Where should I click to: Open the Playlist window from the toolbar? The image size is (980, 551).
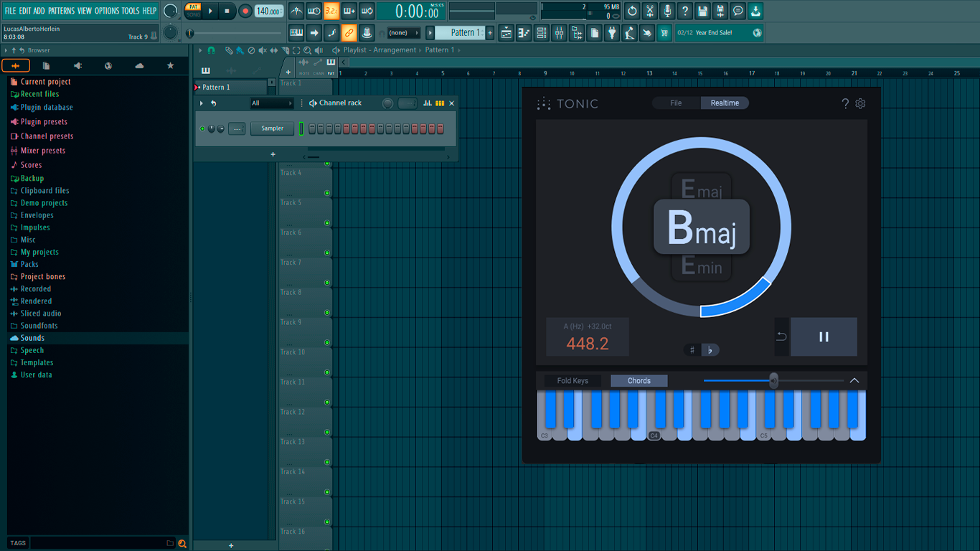(x=507, y=32)
